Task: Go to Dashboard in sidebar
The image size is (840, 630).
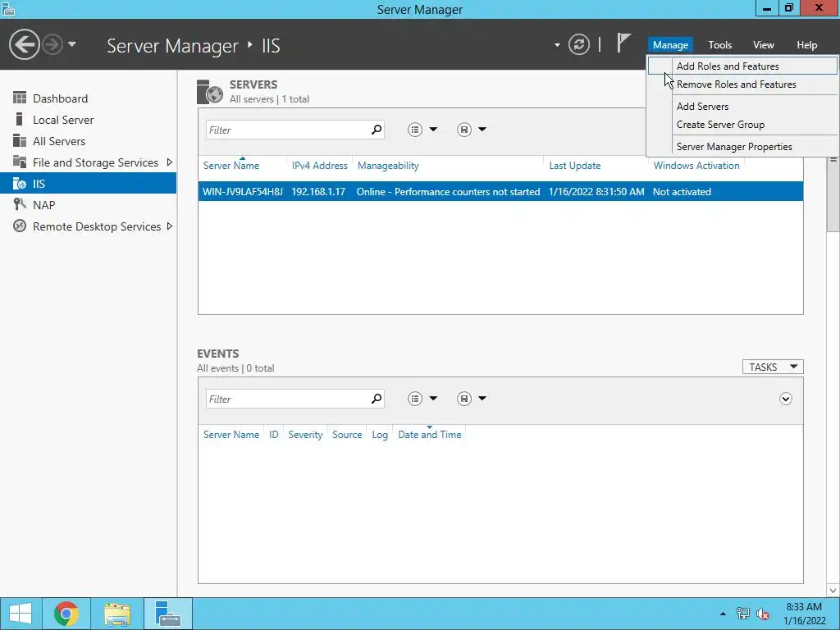Action: coord(89,98)
